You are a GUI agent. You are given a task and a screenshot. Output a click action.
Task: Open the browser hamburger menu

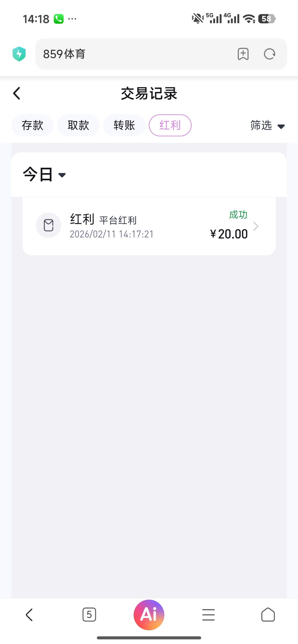(208, 615)
